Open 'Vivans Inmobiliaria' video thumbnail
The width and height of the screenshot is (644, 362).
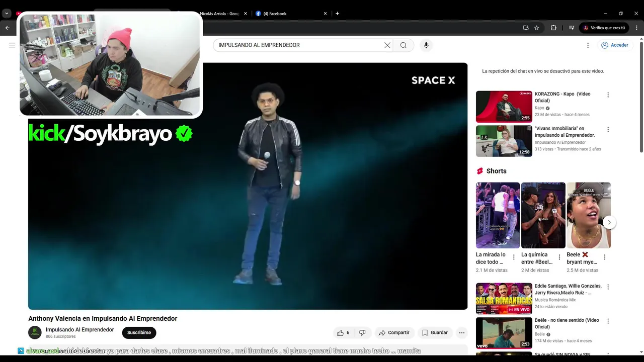click(504, 141)
